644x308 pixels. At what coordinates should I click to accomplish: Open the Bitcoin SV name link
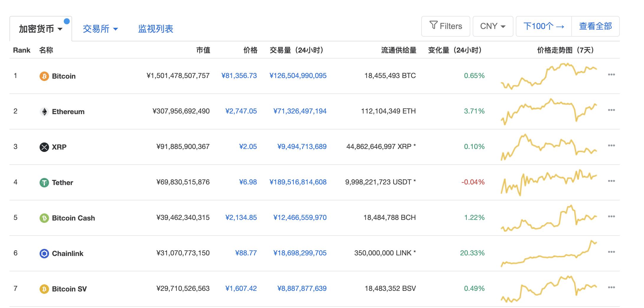tap(69, 289)
